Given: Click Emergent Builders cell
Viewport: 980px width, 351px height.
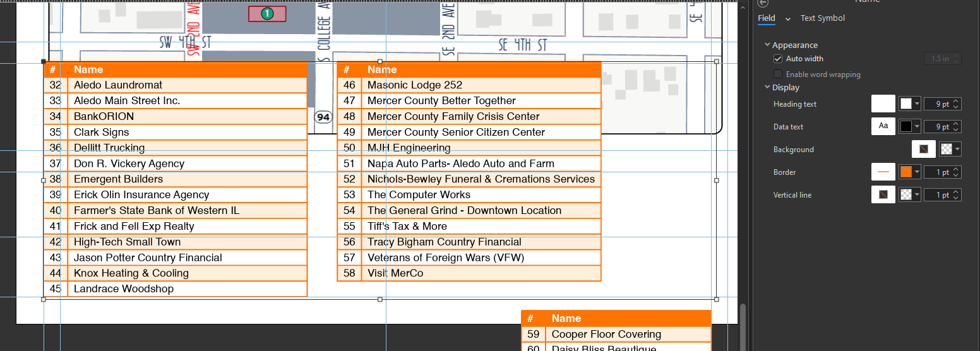Looking at the screenshot, I should click(x=187, y=179).
